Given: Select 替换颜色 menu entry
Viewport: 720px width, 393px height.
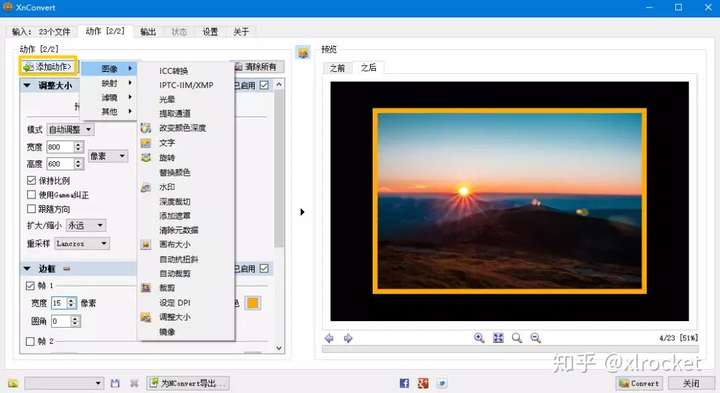Looking at the screenshot, I should (174, 172).
